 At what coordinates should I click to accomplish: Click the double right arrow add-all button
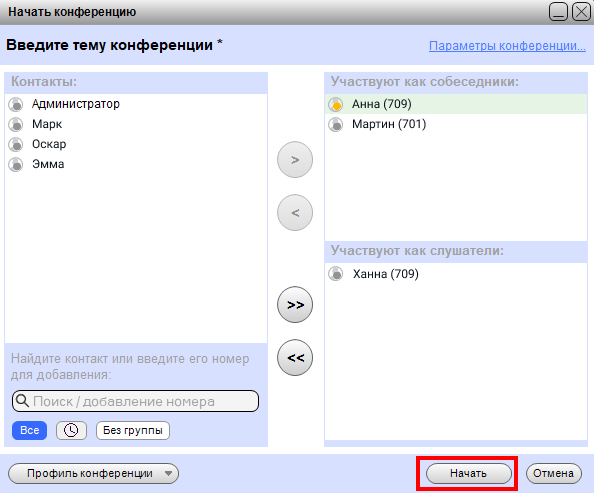(x=295, y=305)
